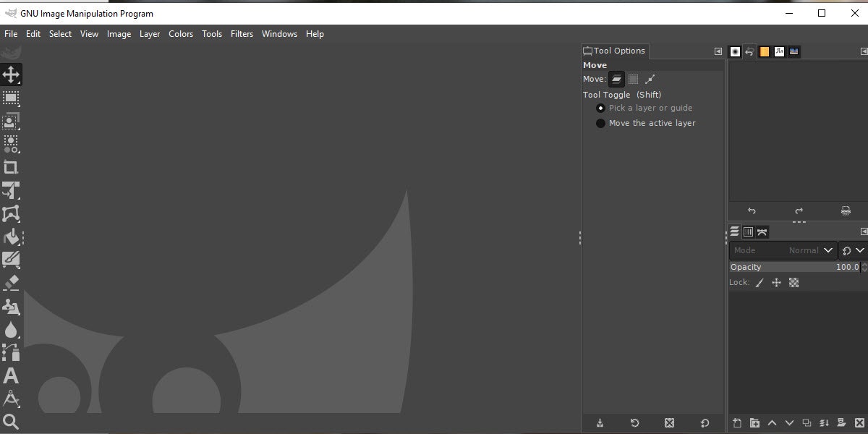Viewport: 868px width, 434px height.
Task: Open the layer Mode Normal dropdown
Action: pos(783,250)
